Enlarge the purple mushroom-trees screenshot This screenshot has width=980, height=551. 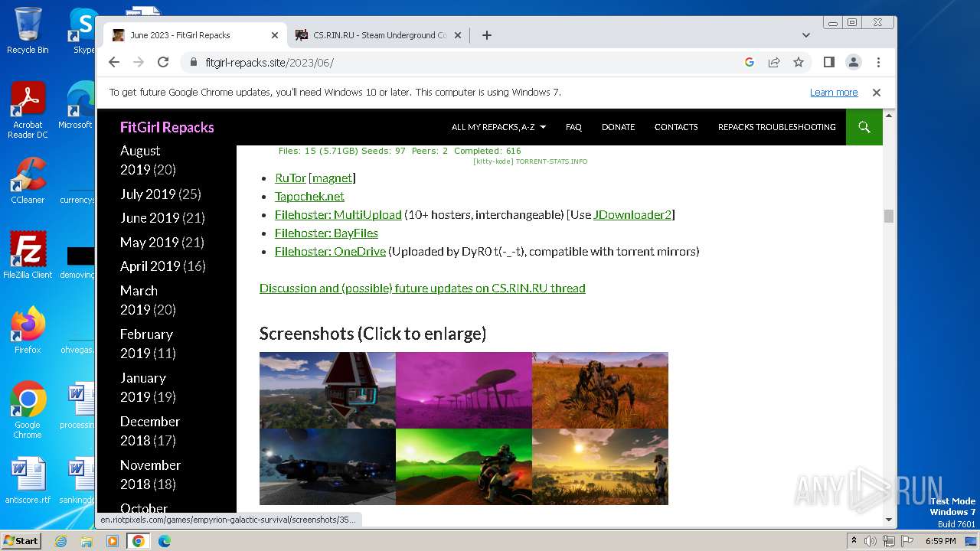(x=464, y=390)
